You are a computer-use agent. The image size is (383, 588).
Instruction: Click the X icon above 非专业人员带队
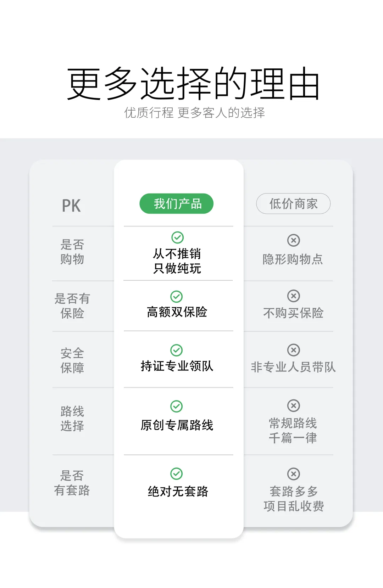tap(294, 350)
